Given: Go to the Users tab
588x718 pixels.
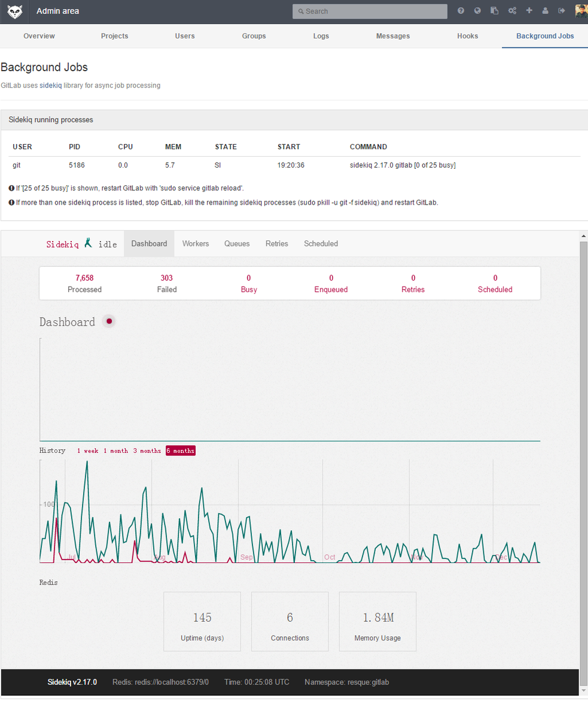Looking at the screenshot, I should coord(185,36).
